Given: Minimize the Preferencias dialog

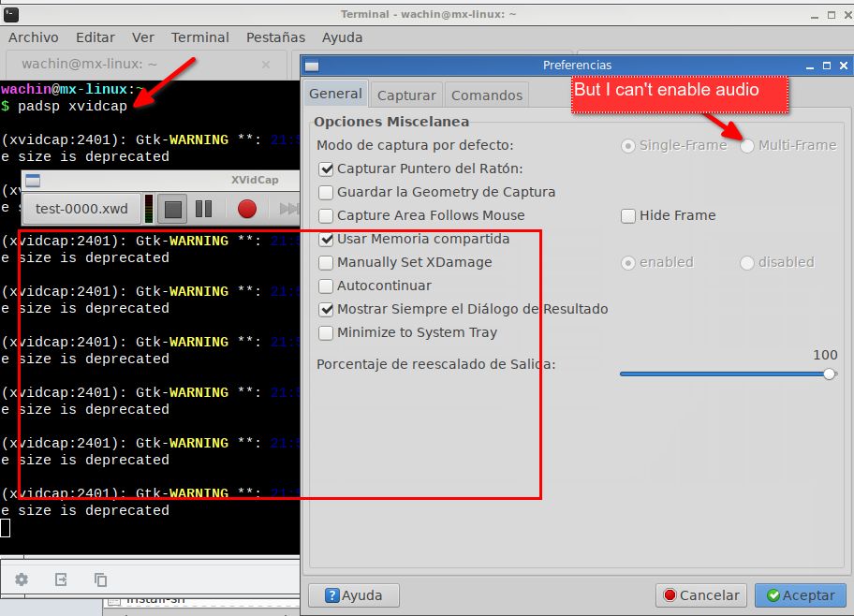Looking at the screenshot, I should point(810,66).
